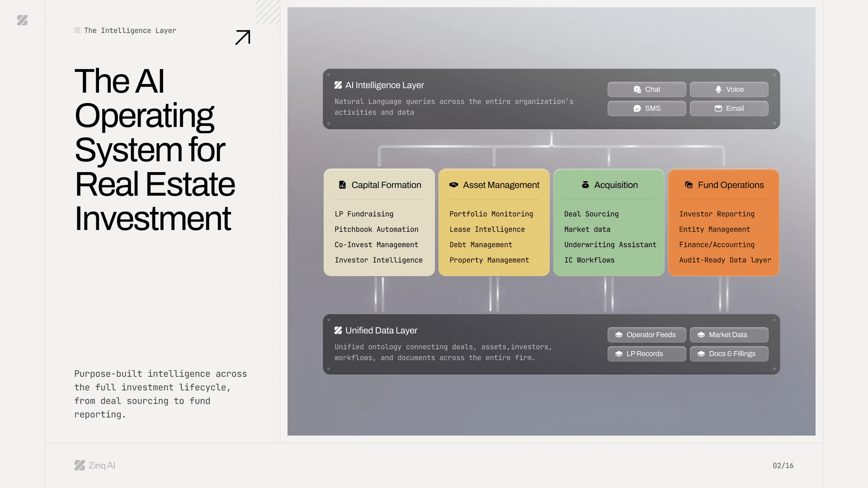The height and width of the screenshot is (488, 868).
Task: Click the message icon in SMS
Action: pos(637,108)
